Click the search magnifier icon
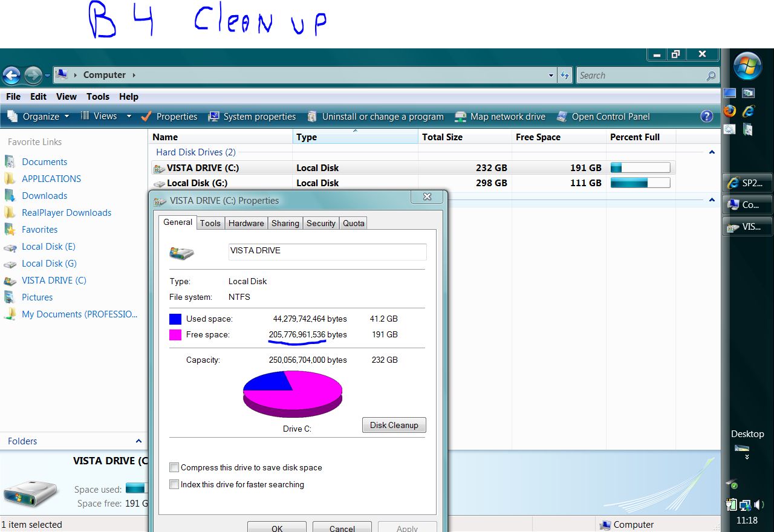This screenshot has height=532, width=774. (x=711, y=76)
